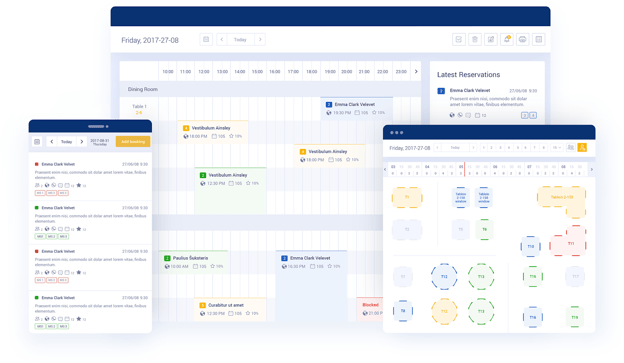This screenshot has height=363, width=624.
Task: Open the notifications bell icon
Action: coord(507,39)
